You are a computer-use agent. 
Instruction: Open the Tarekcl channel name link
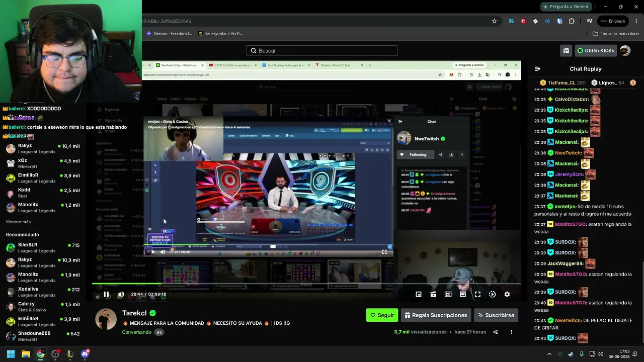[134, 313]
